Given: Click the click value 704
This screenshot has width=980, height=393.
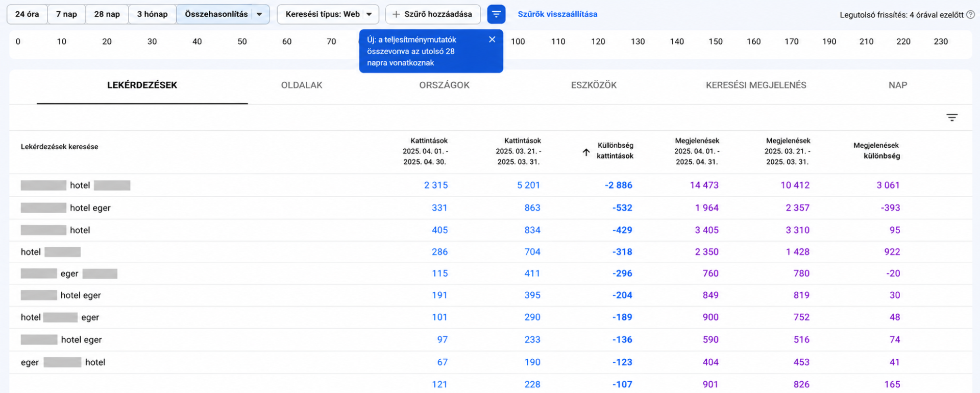Looking at the screenshot, I should (x=532, y=251).
